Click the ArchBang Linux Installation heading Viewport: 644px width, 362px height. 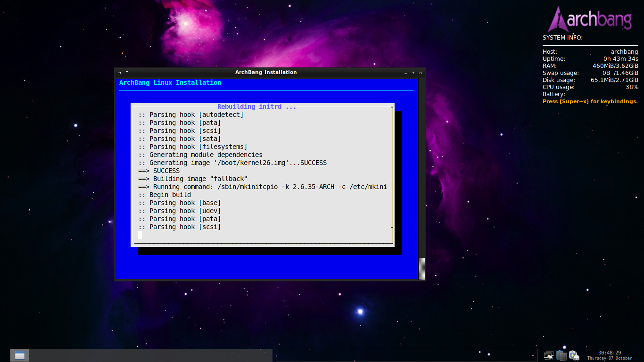(x=170, y=82)
